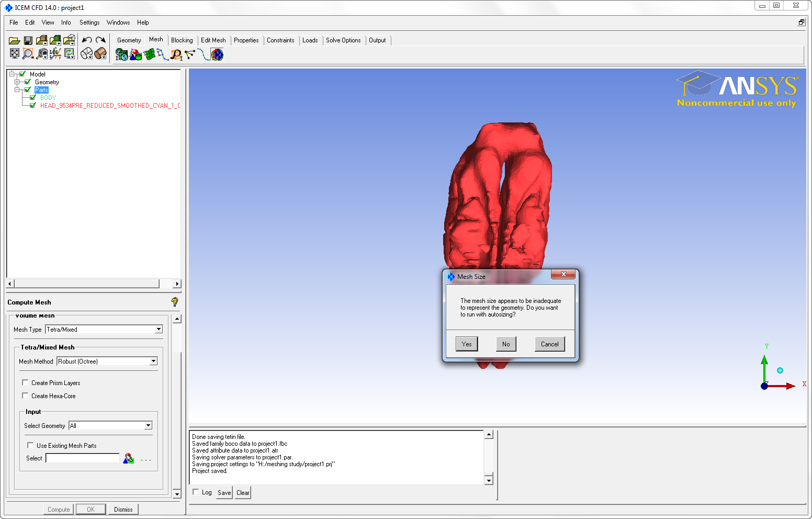
Task: Click the cyan sphere on axis triad
Action: tap(780, 370)
